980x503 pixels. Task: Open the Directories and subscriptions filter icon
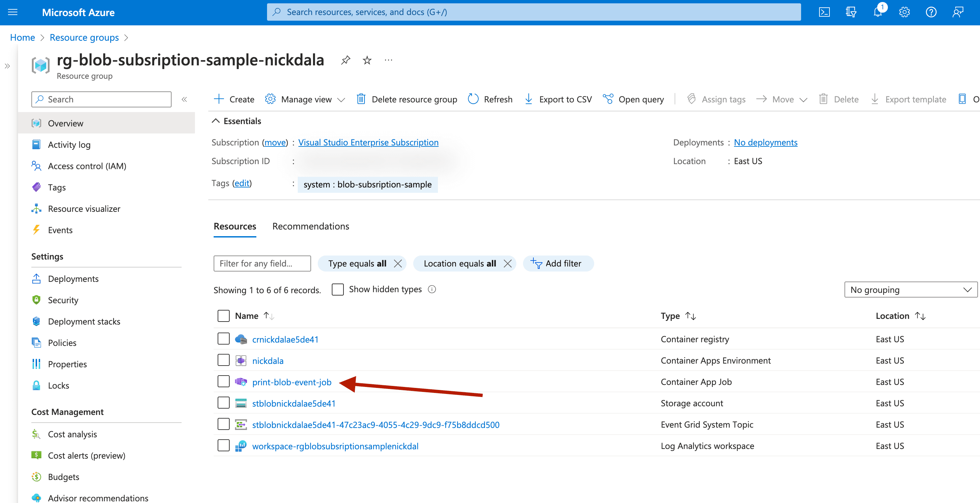(851, 12)
